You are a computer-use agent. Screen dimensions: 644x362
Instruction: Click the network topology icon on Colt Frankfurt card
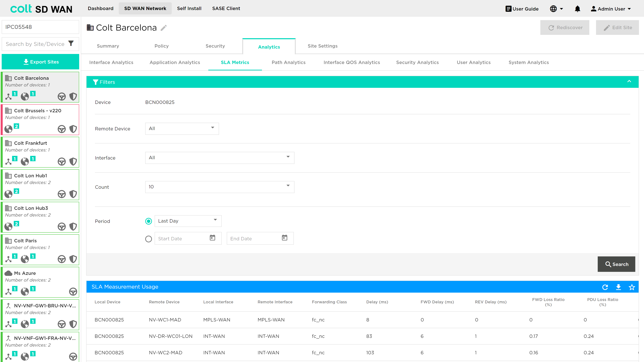[x=9, y=161]
